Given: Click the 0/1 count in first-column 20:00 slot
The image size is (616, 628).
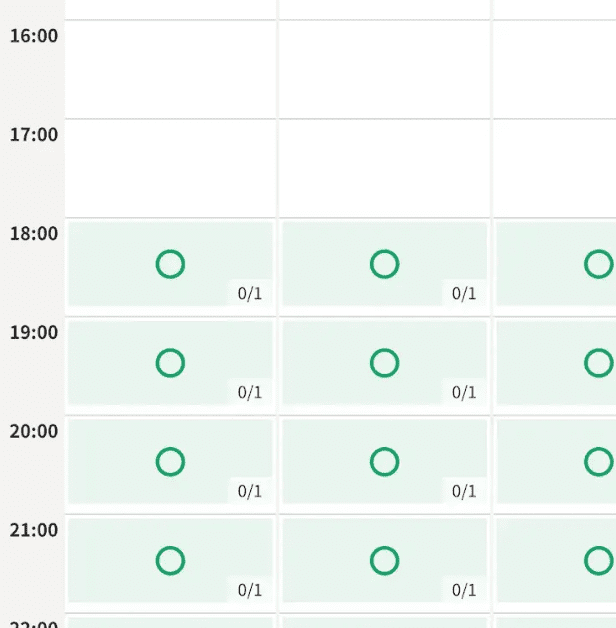Looking at the screenshot, I should [x=250, y=491].
